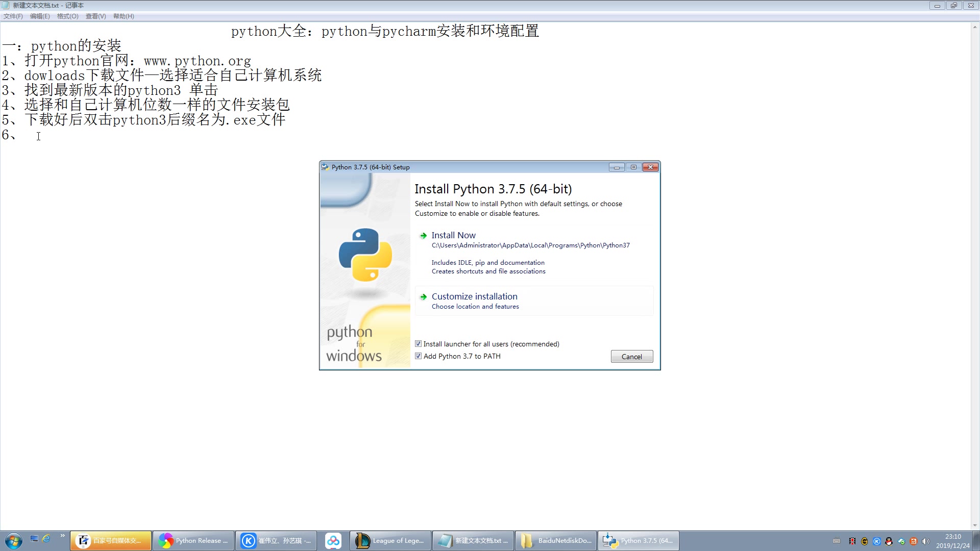Open the 查看(V) menu
Screen dimensions: 980x551
tap(95, 16)
